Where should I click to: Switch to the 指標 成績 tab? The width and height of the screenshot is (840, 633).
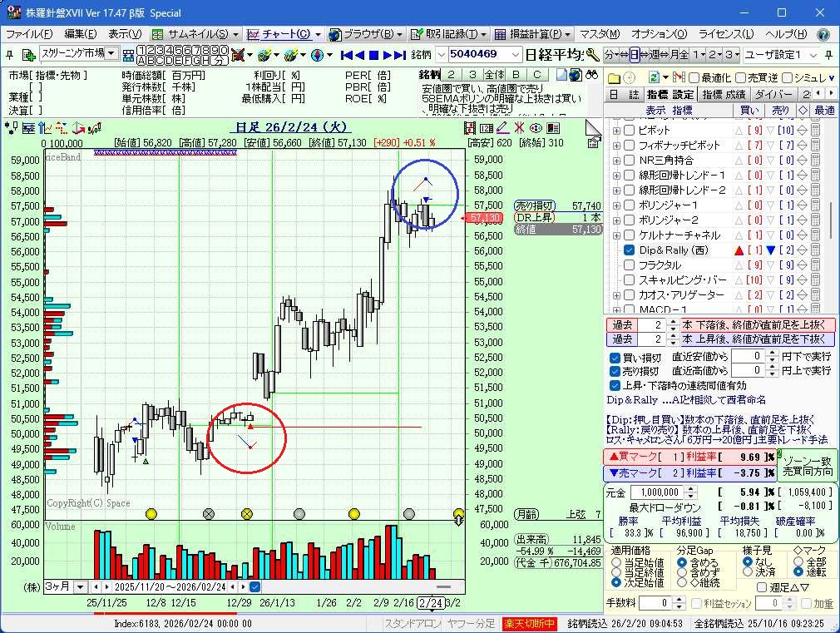click(724, 95)
